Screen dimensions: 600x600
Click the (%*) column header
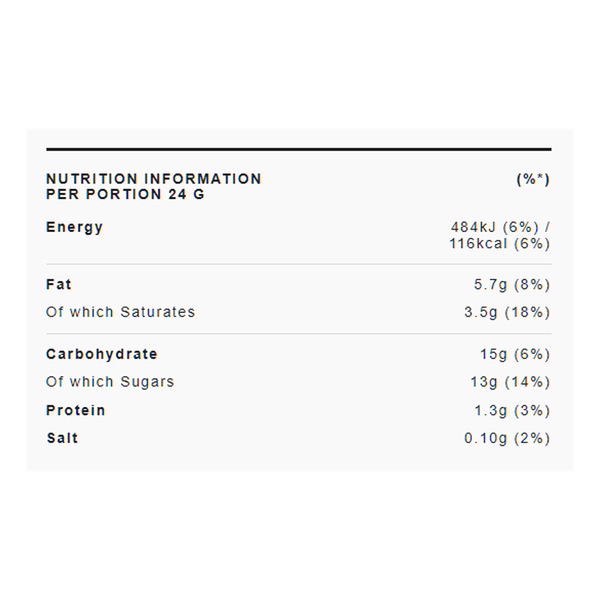[533, 179]
